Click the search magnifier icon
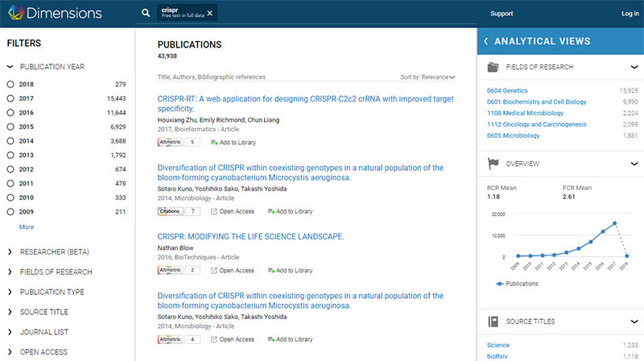The width and height of the screenshot is (644, 361). [x=145, y=14]
